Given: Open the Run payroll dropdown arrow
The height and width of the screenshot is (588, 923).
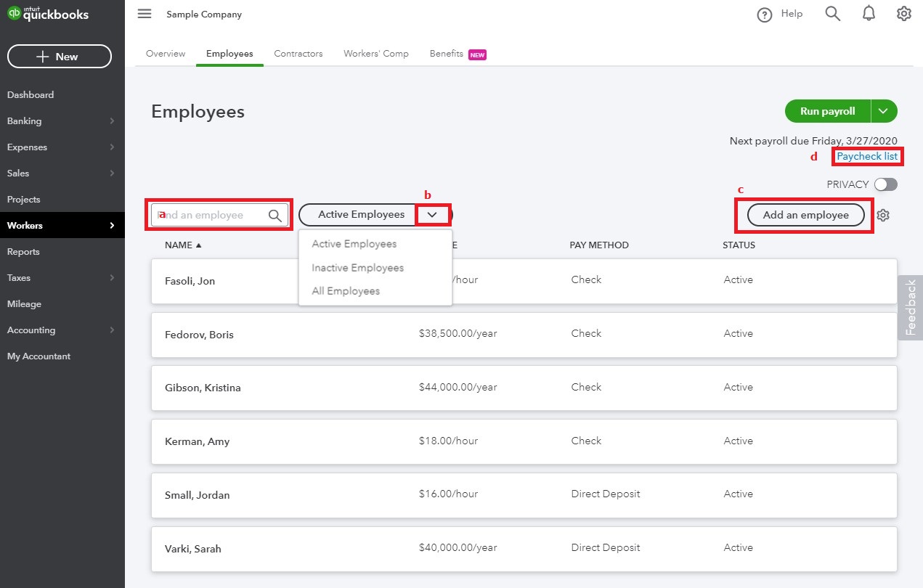Looking at the screenshot, I should coord(883,111).
